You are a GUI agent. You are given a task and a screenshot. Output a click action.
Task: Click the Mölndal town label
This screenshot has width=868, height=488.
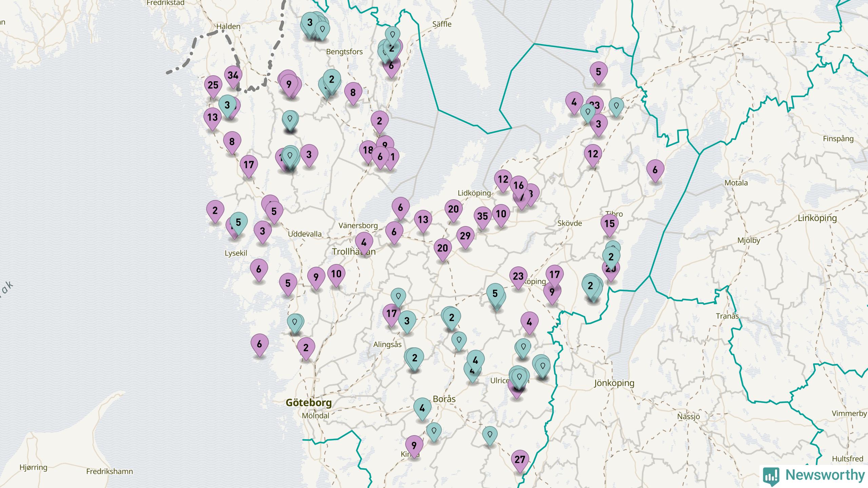[x=316, y=416]
